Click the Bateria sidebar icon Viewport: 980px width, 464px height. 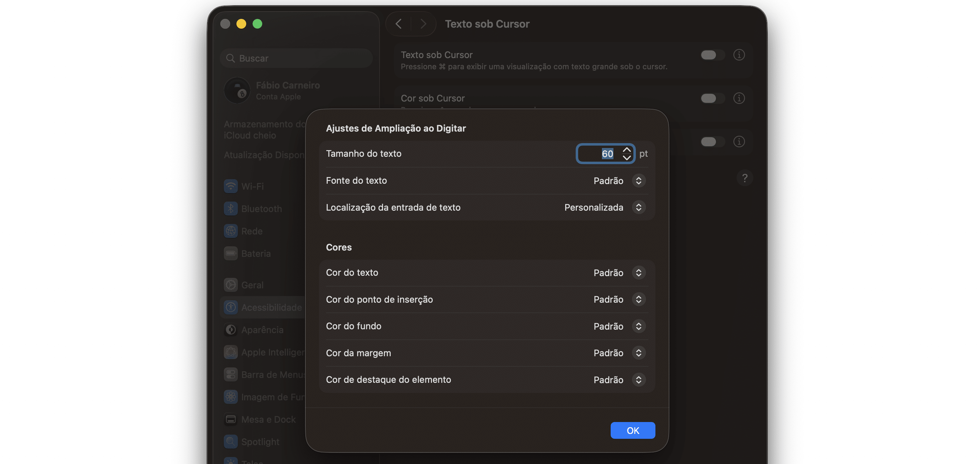click(230, 253)
